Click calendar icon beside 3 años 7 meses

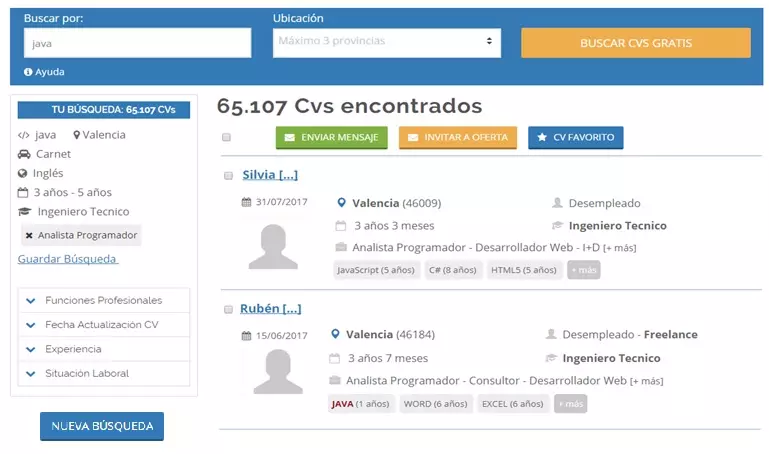(334, 358)
